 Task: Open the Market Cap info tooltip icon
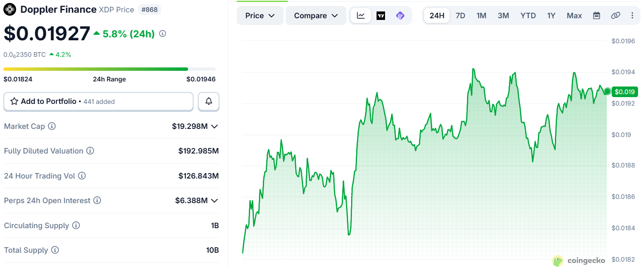point(52,126)
